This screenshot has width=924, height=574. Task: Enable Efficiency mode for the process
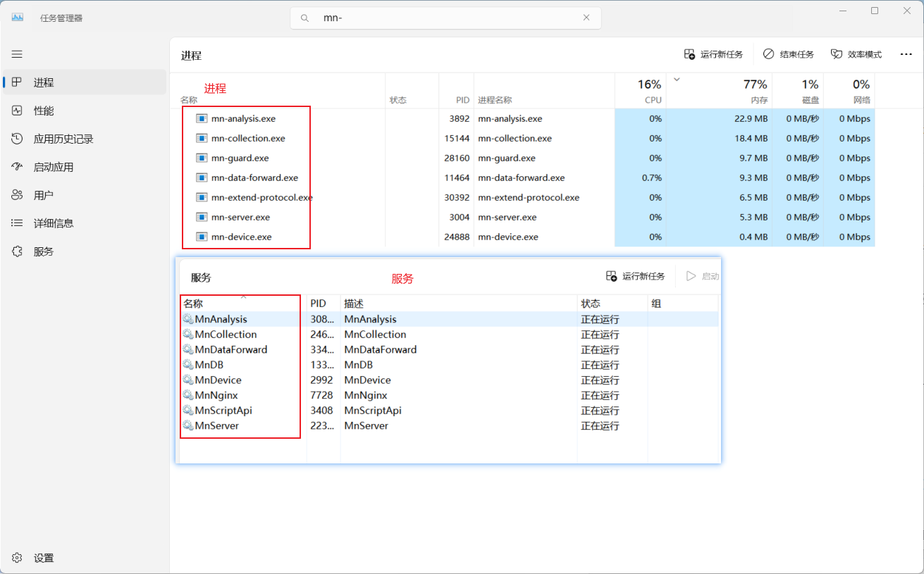coord(856,54)
